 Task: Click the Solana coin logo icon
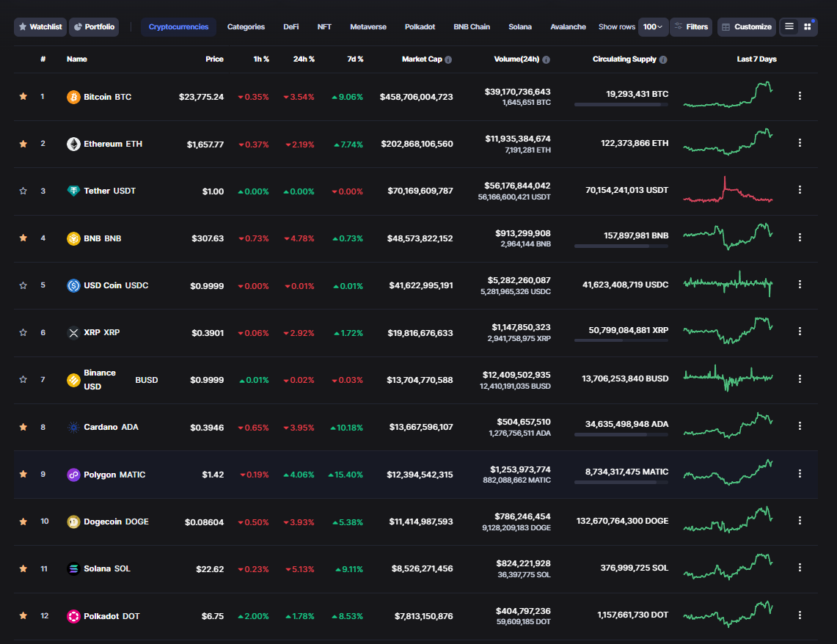73,568
